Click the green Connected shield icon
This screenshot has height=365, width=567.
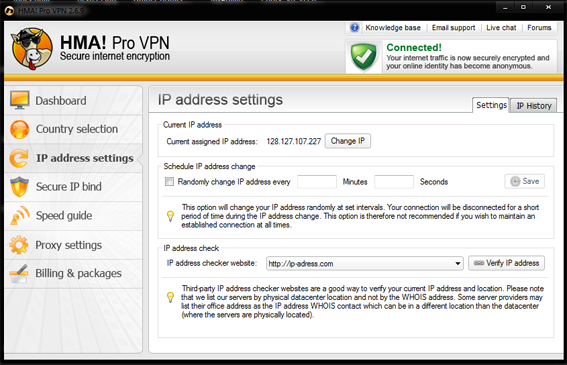[363, 57]
